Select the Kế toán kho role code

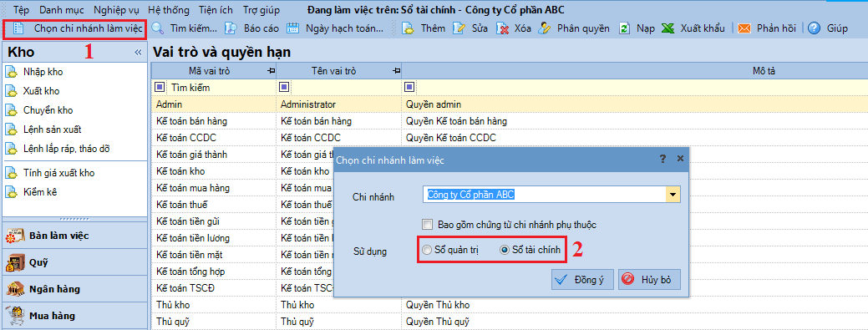(181, 170)
